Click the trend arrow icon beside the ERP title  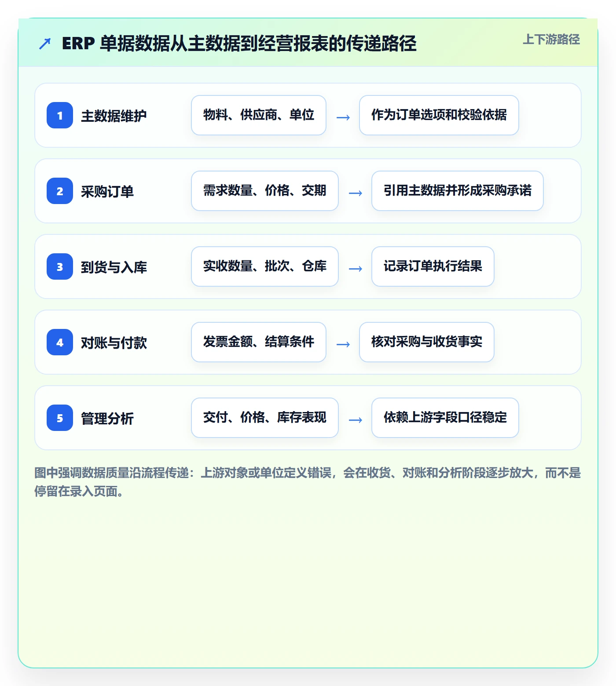[x=45, y=44]
